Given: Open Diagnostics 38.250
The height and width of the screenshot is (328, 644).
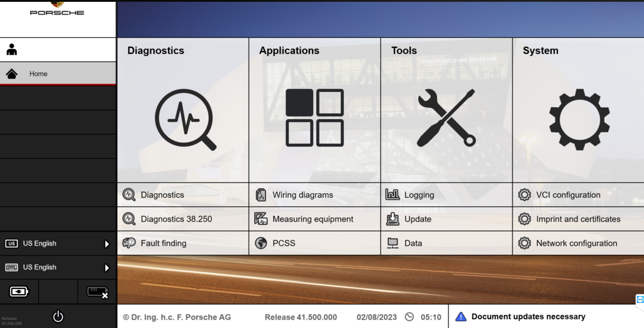Looking at the screenshot, I should point(183,218).
